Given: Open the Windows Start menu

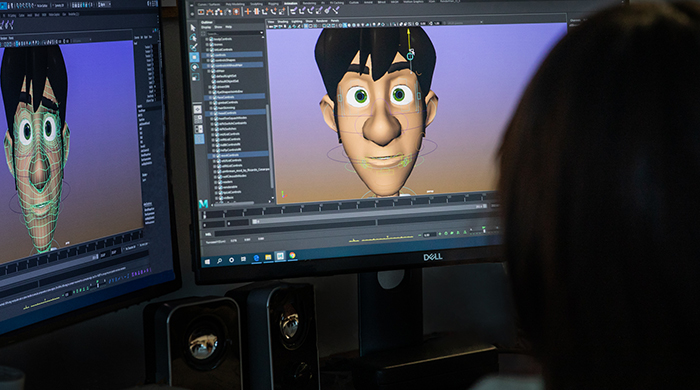Looking at the screenshot, I should (207, 262).
